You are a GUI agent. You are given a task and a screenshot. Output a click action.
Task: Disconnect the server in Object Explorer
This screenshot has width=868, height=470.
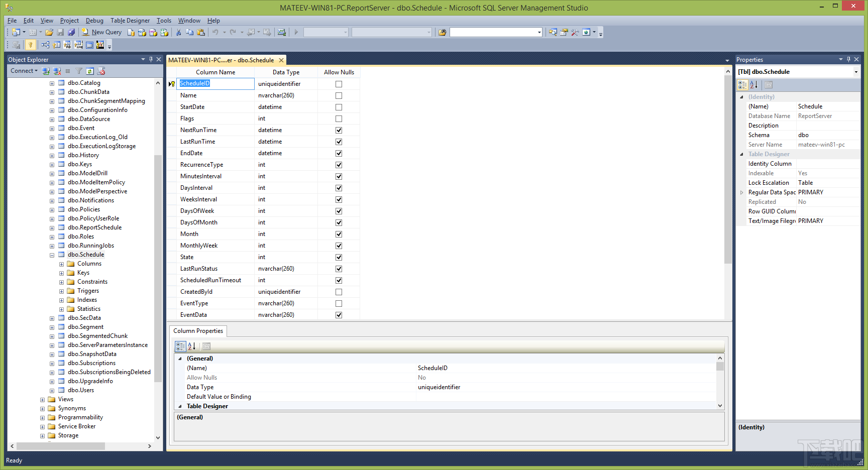(57, 71)
